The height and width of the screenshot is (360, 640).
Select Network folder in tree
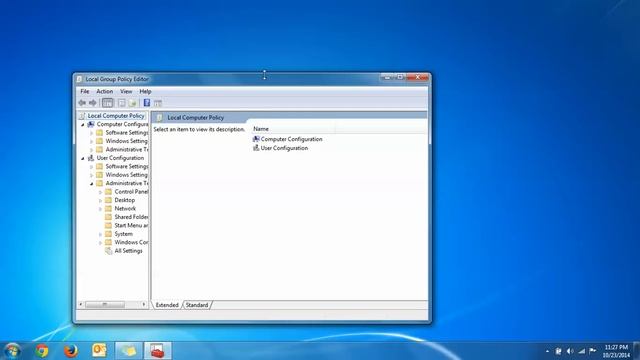pos(125,209)
